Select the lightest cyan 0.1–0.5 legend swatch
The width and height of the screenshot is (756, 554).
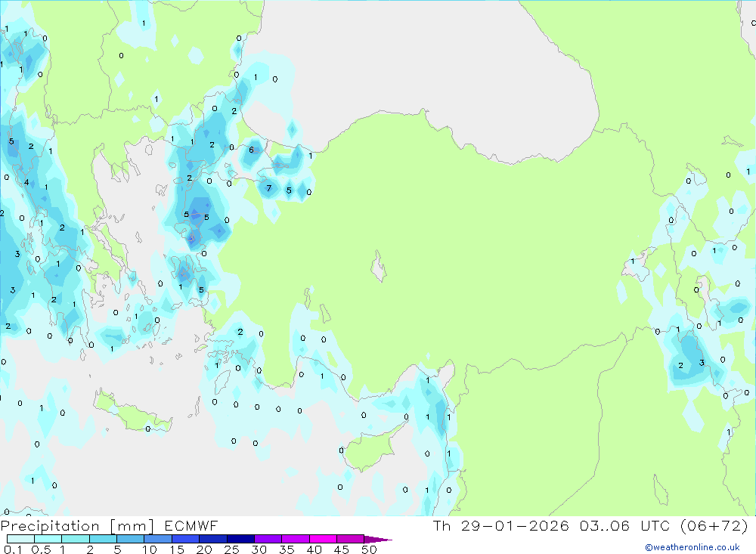20,539
